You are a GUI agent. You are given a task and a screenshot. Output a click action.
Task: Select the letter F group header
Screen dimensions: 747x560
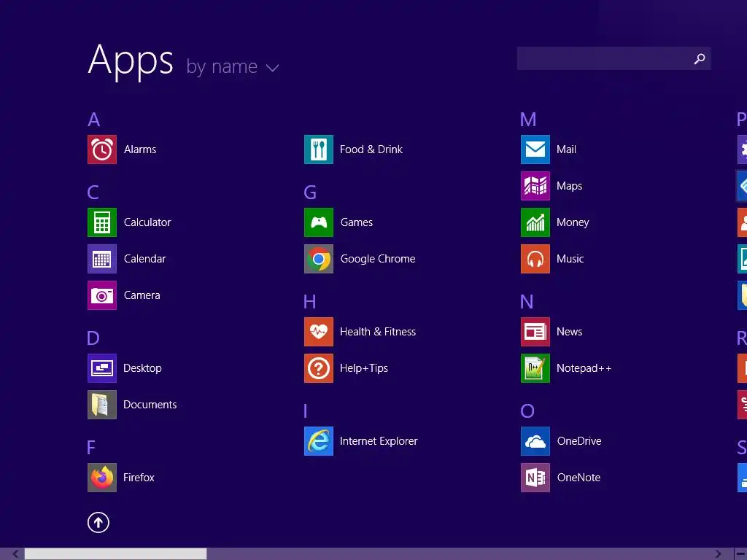coord(91,448)
